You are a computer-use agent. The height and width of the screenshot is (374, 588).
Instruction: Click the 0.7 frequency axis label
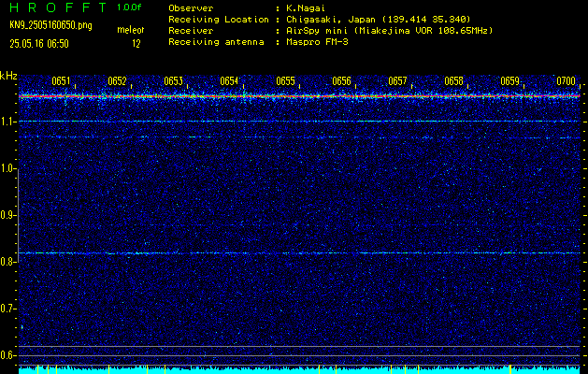point(7,309)
